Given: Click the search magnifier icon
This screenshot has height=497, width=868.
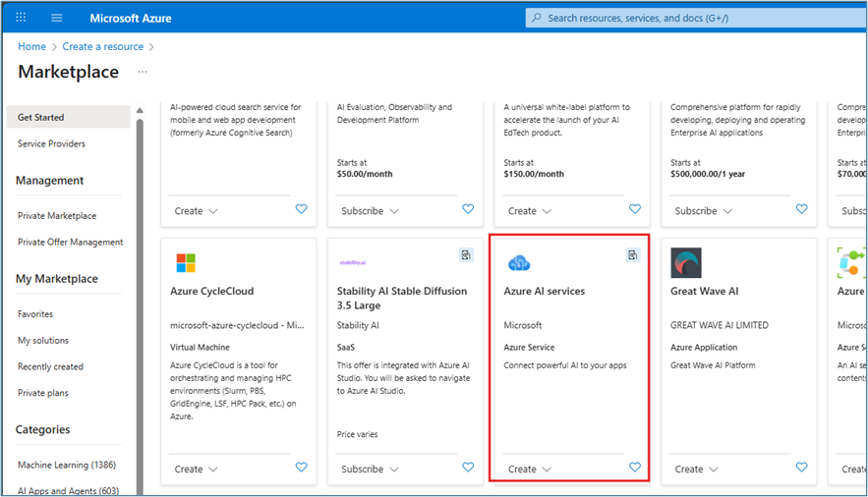Looking at the screenshot, I should [x=537, y=18].
